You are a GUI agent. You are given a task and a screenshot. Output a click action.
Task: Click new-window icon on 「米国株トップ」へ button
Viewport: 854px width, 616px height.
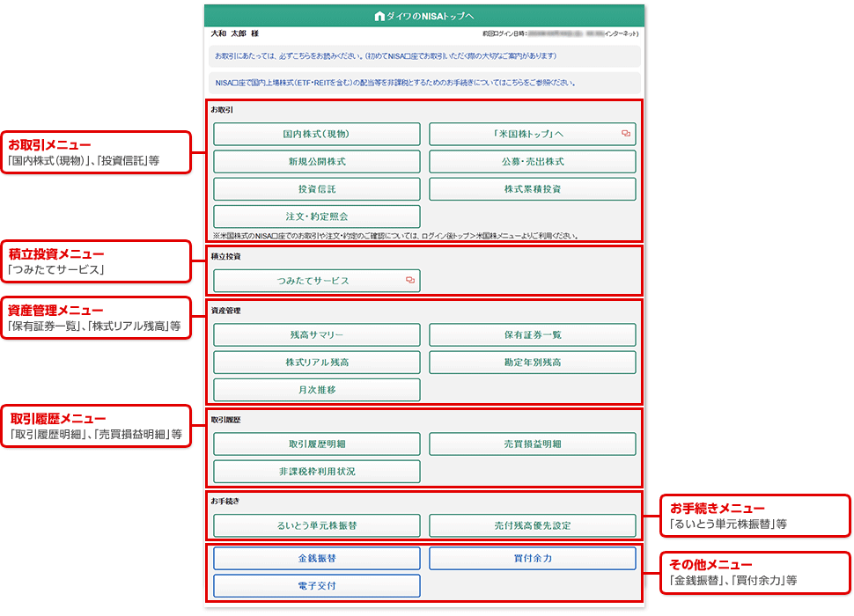pyautogui.click(x=626, y=134)
